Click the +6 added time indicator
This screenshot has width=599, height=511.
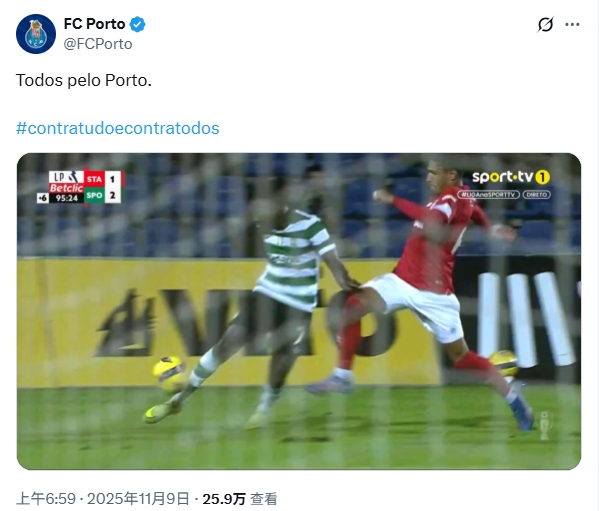click(x=42, y=198)
